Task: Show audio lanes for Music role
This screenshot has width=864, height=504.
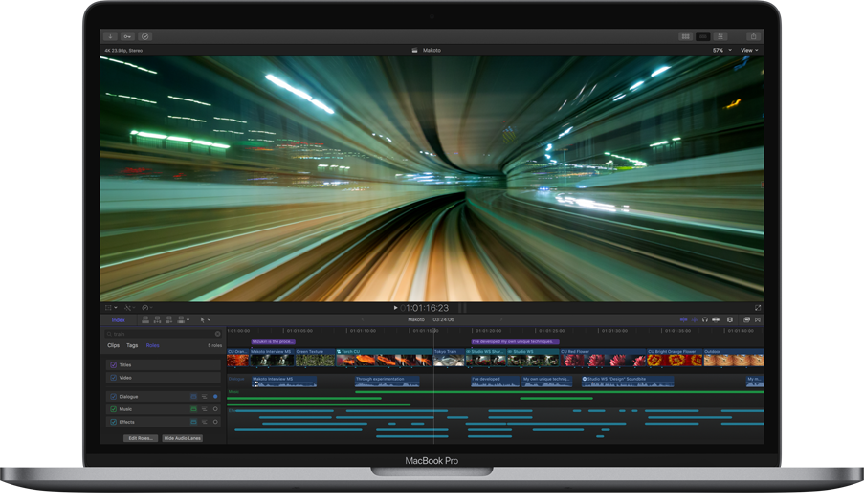Action: coord(204,409)
